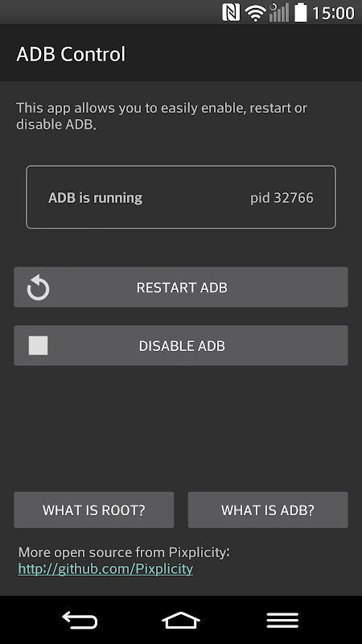Image resolution: width=362 pixels, height=644 pixels.
Task: Tap the app description text
Action: click(x=162, y=116)
